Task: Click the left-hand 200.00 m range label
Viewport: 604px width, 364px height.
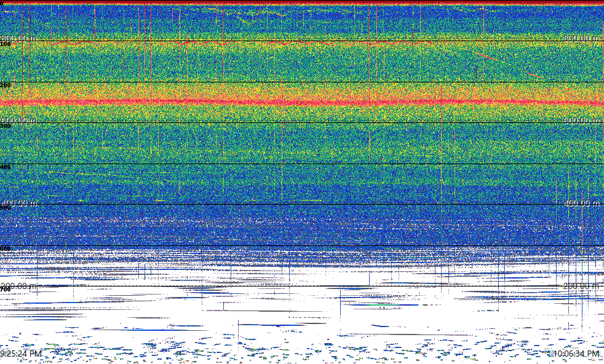Action: (19, 286)
